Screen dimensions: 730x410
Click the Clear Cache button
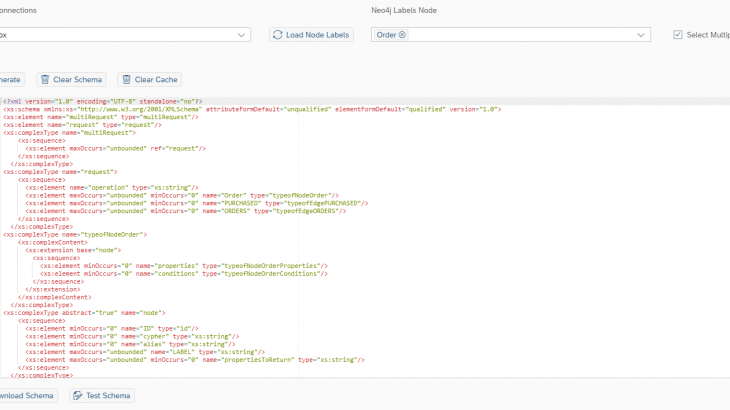pyautogui.click(x=149, y=80)
